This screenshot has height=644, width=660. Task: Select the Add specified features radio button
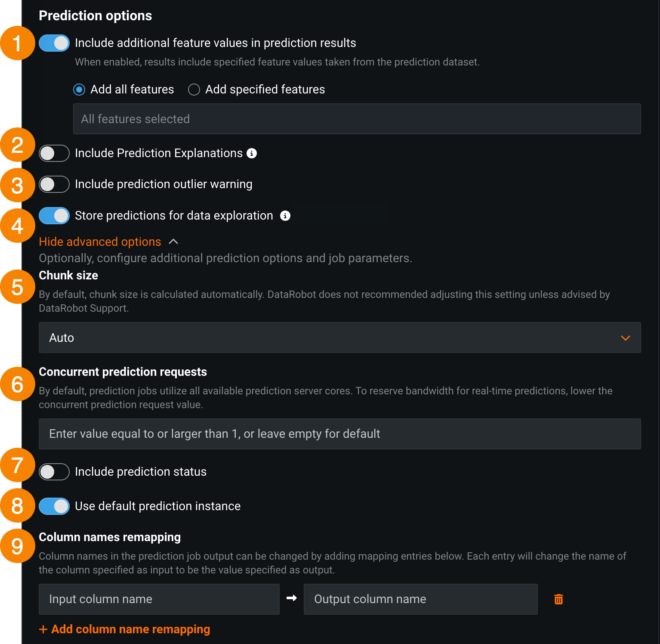pos(194,90)
